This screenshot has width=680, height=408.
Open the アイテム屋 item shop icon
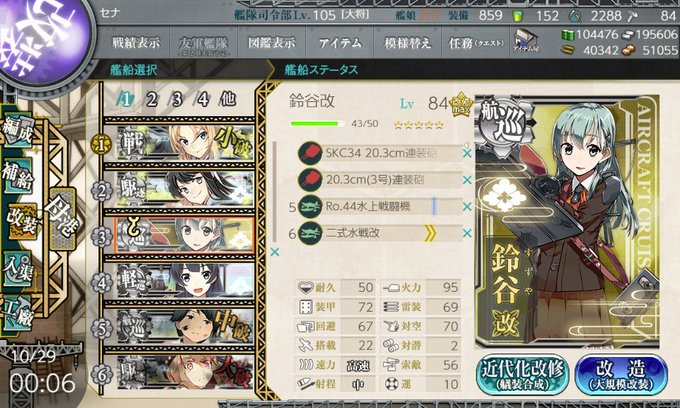pos(526,41)
